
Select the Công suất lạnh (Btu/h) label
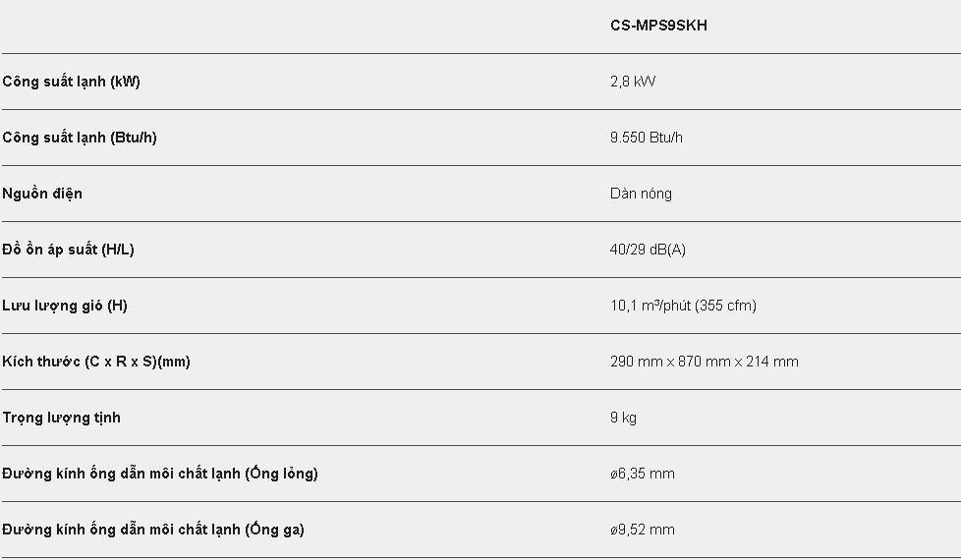point(80,138)
